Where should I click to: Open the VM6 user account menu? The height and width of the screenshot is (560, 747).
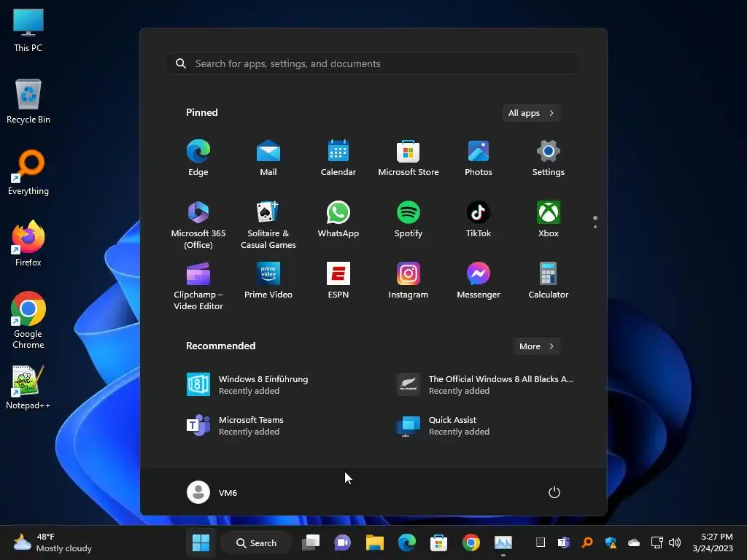pyautogui.click(x=212, y=492)
